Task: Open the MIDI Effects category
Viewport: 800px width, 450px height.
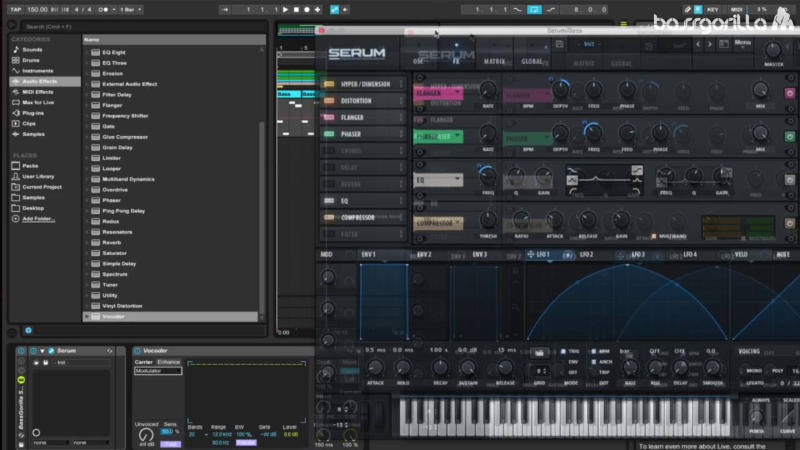Action: 37,92
